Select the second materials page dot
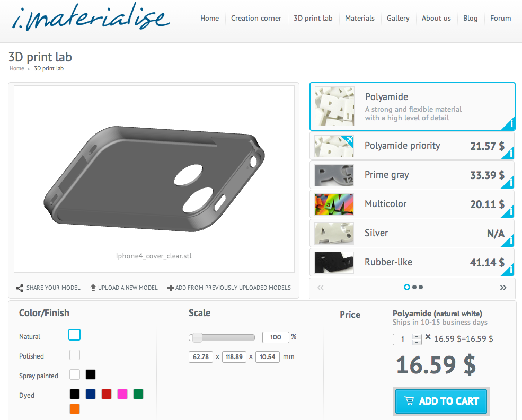Image resolution: width=522 pixels, height=420 pixels. [x=414, y=287]
